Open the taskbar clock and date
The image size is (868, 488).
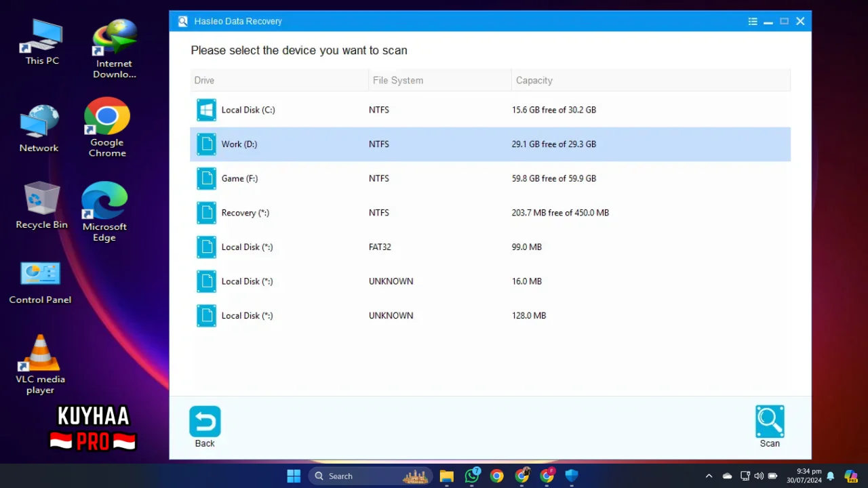click(x=804, y=476)
